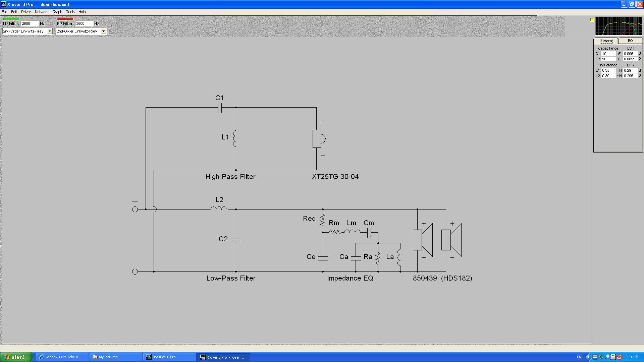Image resolution: width=644 pixels, height=362 pixels.
Task: Edit the C1 ESR value field
Action: (630, 54)
